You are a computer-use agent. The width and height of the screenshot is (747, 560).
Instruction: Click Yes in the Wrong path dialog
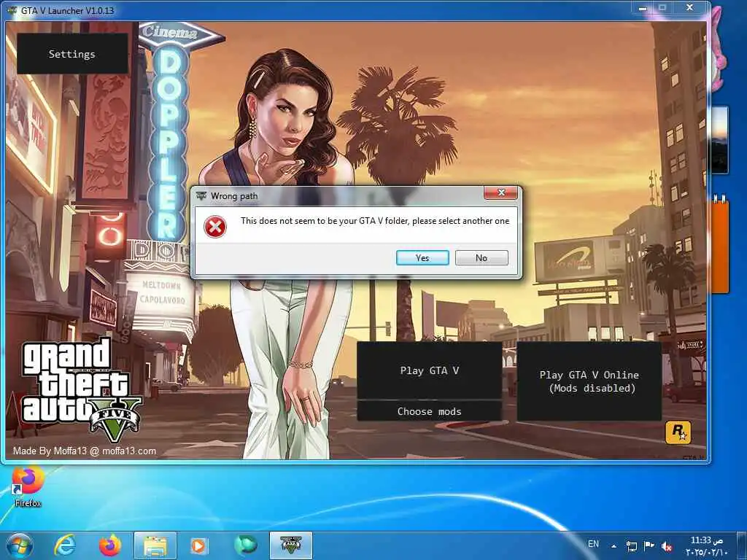coord(422,257)
